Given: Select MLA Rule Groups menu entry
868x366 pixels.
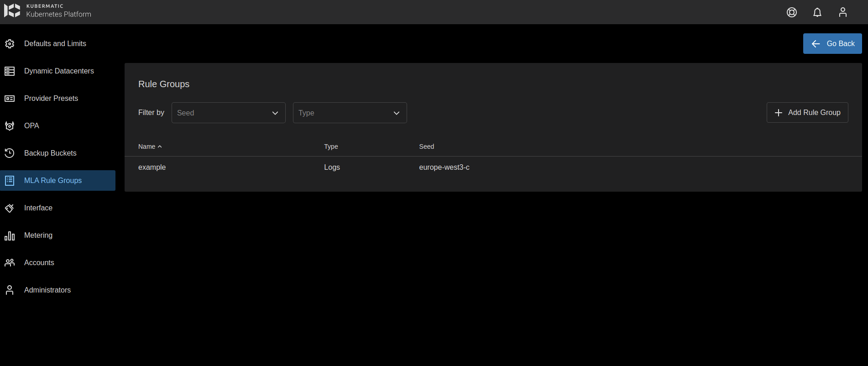Looking at the screenshot, I should [58, 181].
